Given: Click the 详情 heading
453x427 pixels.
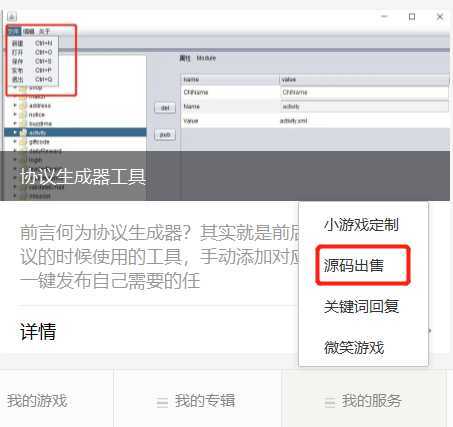Looking at the screenshot, I should click(x=38, y=331).
